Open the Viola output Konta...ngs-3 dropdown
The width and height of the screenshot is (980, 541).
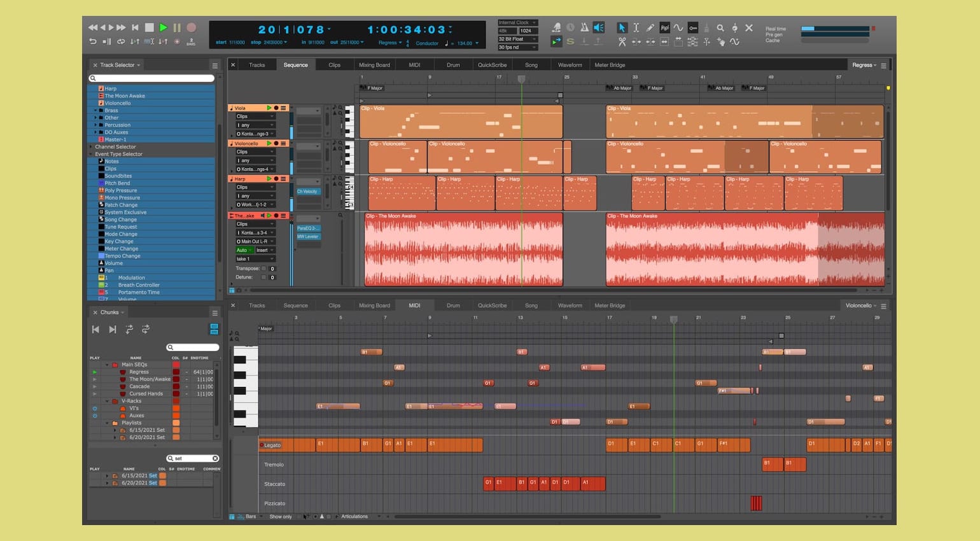coord(255,134)
